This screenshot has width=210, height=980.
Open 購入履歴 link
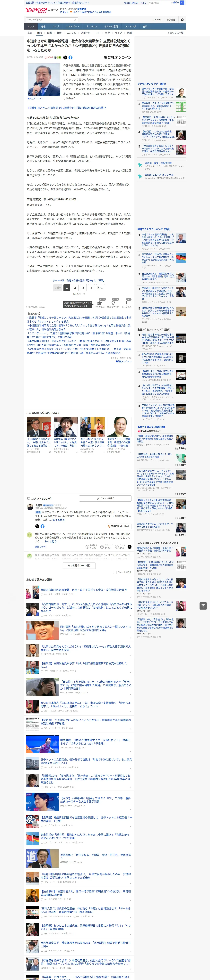171,20
